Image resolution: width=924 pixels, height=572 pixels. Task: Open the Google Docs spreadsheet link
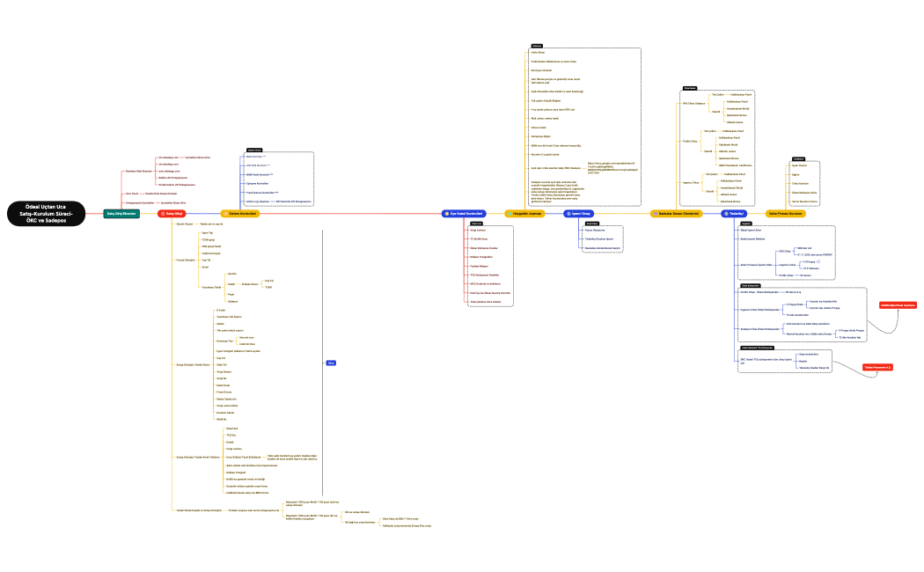[x=612, y=167]
